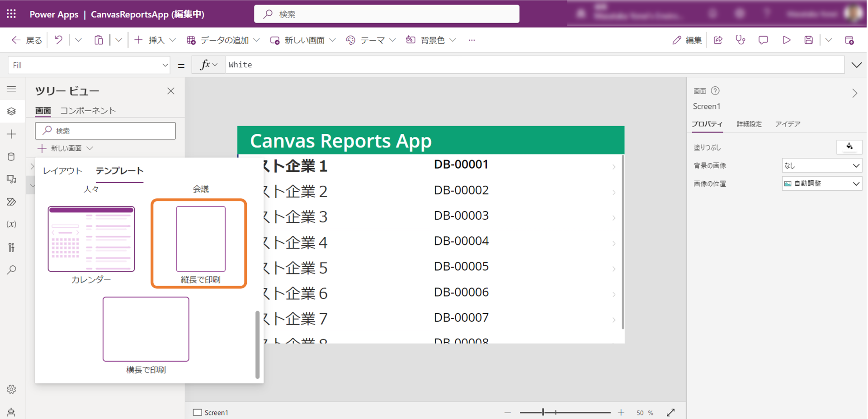Preview the app with the play icon
This screenshot has width=868, height=419.
click(787, 40)
